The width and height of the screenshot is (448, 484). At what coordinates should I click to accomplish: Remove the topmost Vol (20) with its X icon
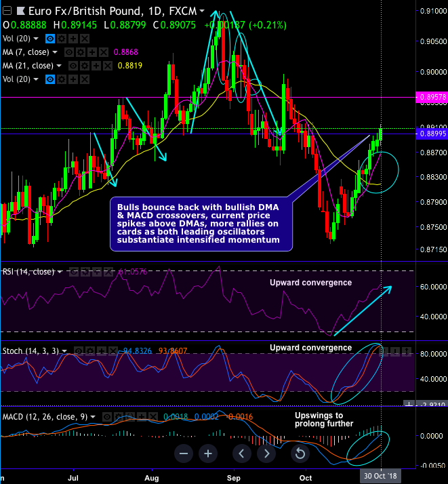coord(85,39)
